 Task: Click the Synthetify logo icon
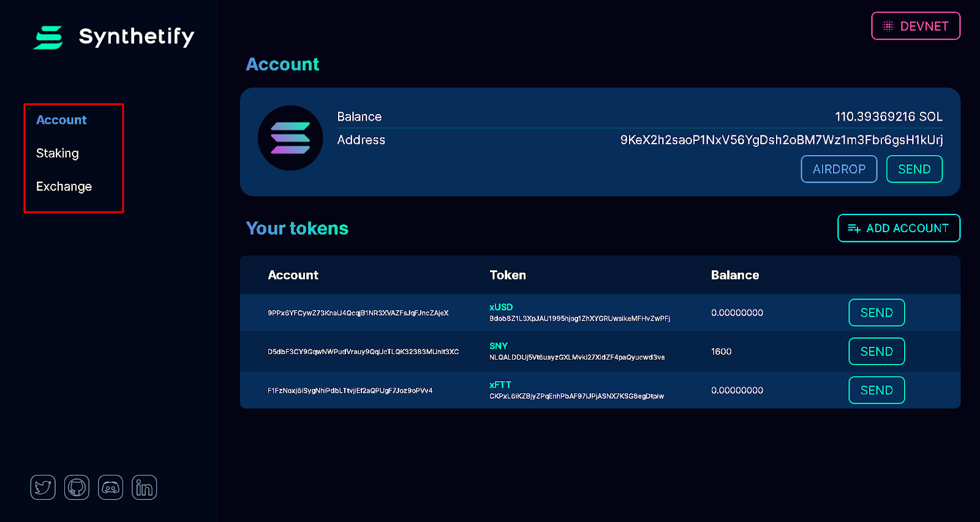point(48,37)
